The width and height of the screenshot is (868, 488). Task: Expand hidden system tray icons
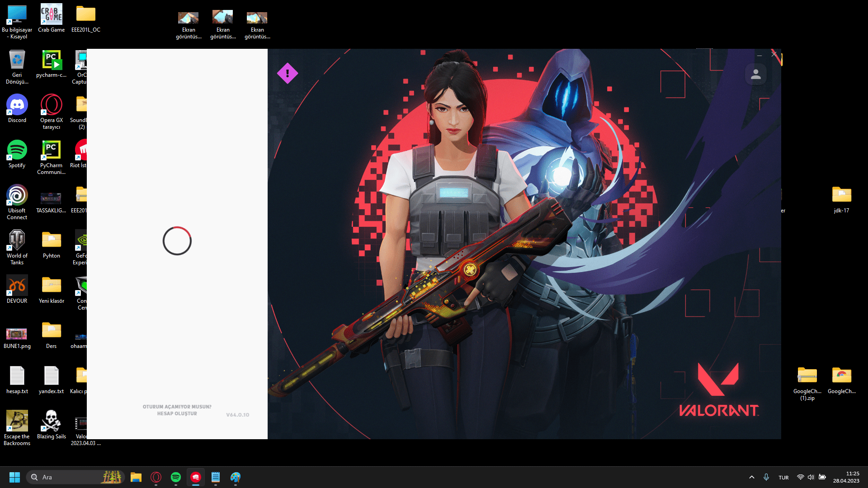click(x=752, y=477)
